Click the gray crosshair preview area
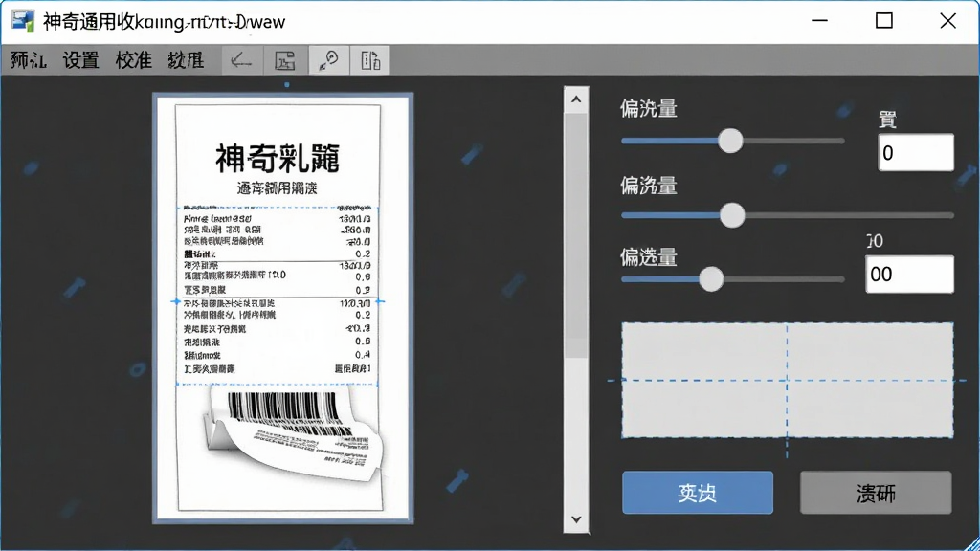The image size is (980, 551). (x=787, y=380)
